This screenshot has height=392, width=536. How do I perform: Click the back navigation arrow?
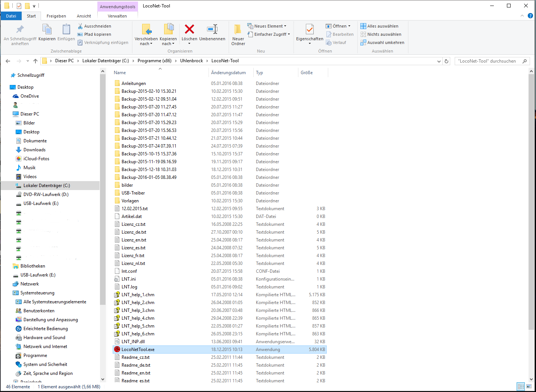point(8,61)
